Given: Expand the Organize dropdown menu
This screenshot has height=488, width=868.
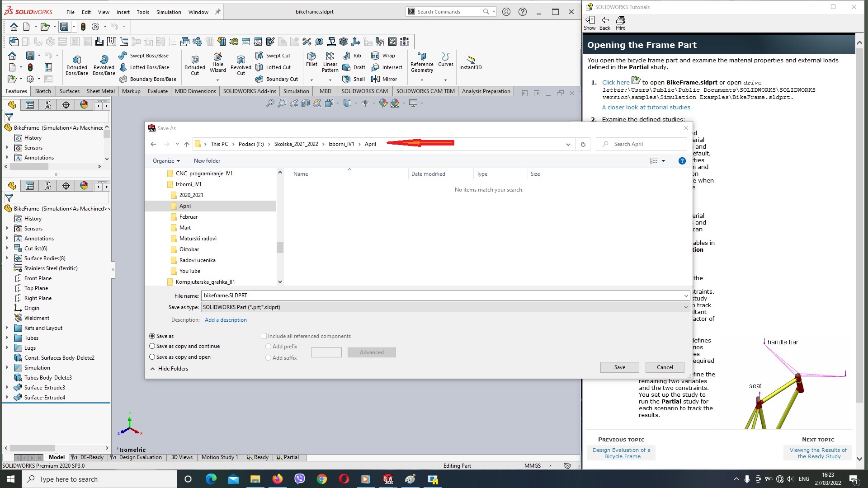Looking at the screenshot, I should point(166,161).
